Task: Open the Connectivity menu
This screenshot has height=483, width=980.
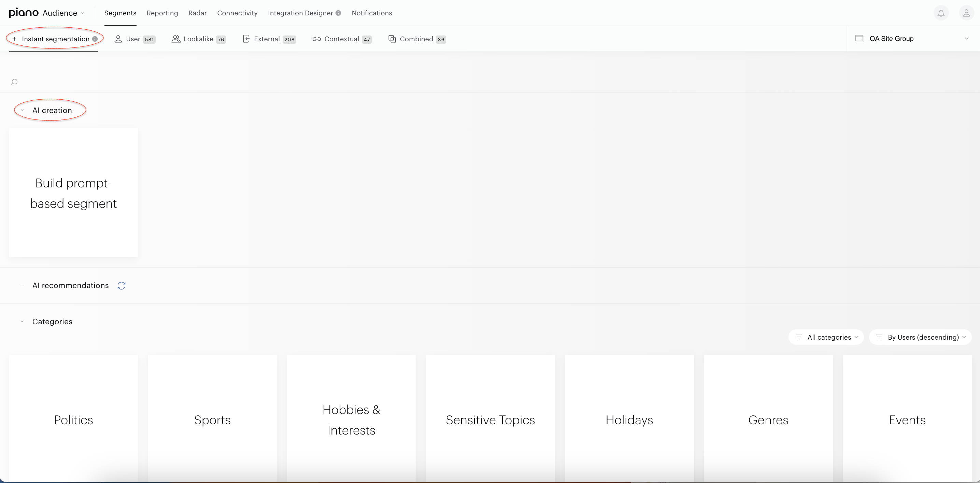Action: click(237, 13)
